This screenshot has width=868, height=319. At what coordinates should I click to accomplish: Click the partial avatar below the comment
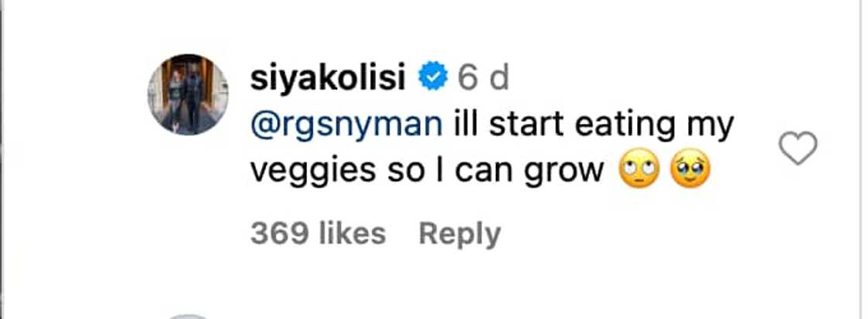pos(188,316)
